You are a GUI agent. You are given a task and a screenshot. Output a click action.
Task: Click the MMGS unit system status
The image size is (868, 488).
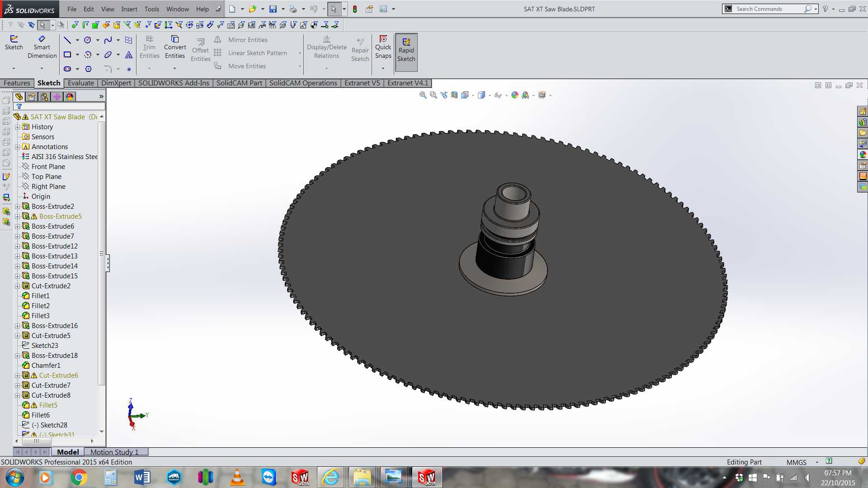coord(797,462)
